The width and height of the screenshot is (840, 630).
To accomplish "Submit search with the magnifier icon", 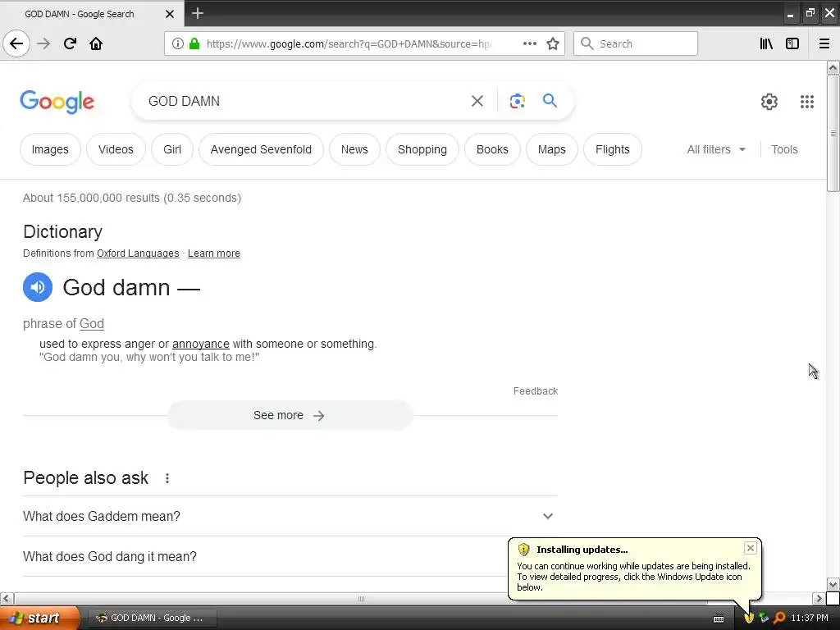I will point(550,100).
